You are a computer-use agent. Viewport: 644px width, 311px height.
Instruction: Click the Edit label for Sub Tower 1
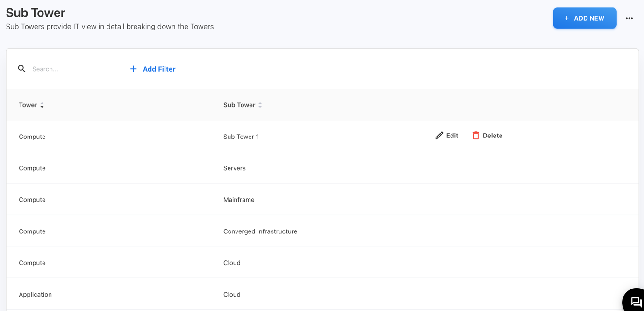[452, 136]
